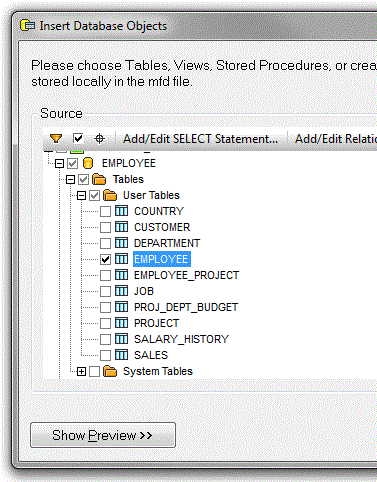Expand the System Tables node
This screenshot has height=482, width=377.
81,371
